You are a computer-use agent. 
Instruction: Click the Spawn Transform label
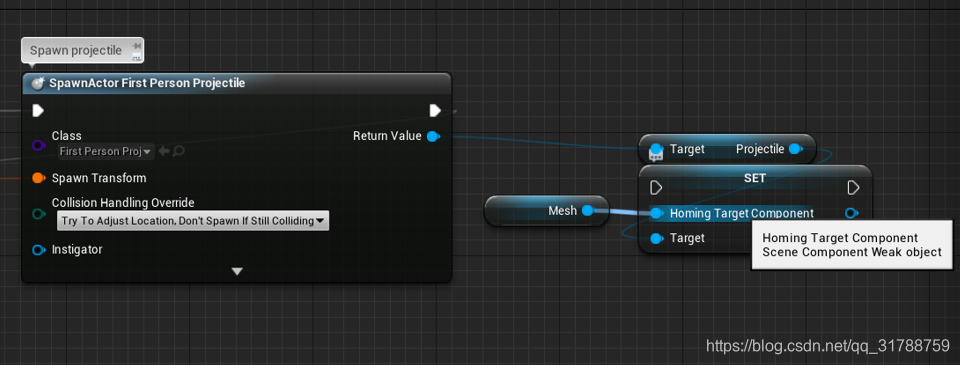(99, 178)
